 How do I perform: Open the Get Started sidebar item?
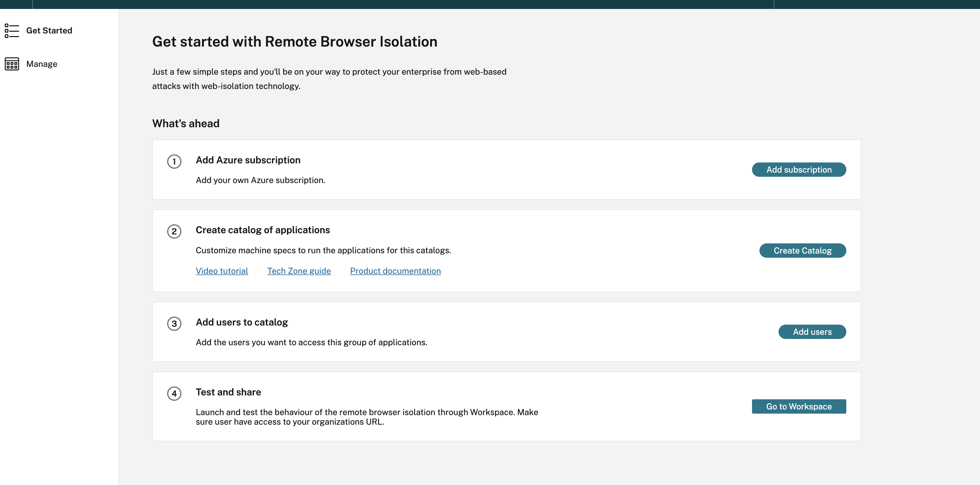[x=49, y=30]
